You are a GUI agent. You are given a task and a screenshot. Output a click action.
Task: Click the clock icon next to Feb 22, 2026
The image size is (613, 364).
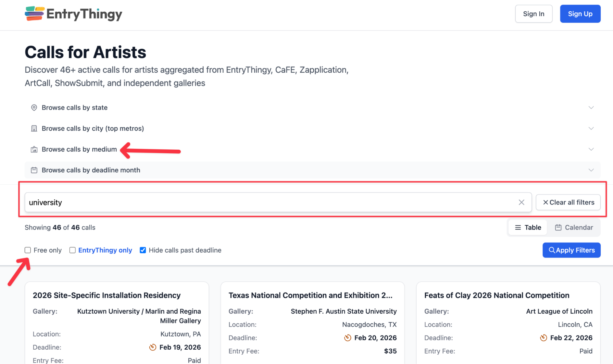click(543, 338)
